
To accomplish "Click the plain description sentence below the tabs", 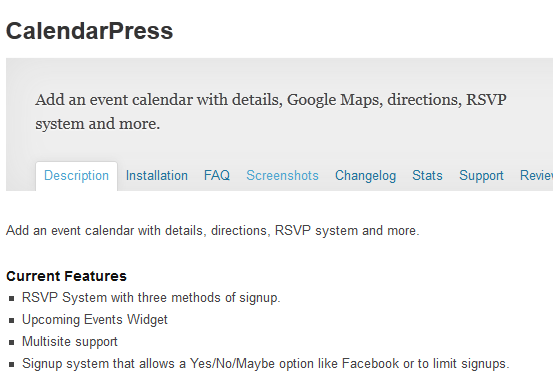I will [x=213, y=231].
